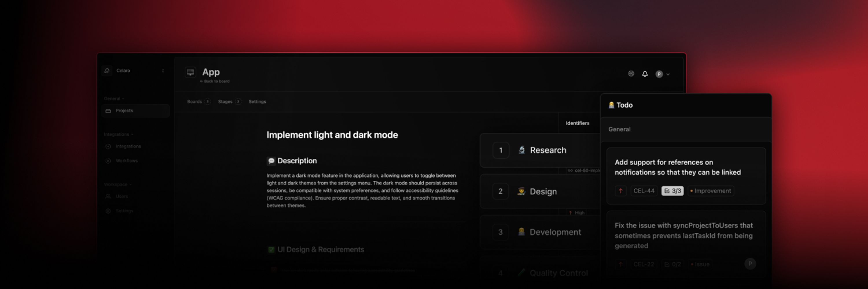Click the Todo column heading

click(x=624, y=105)
